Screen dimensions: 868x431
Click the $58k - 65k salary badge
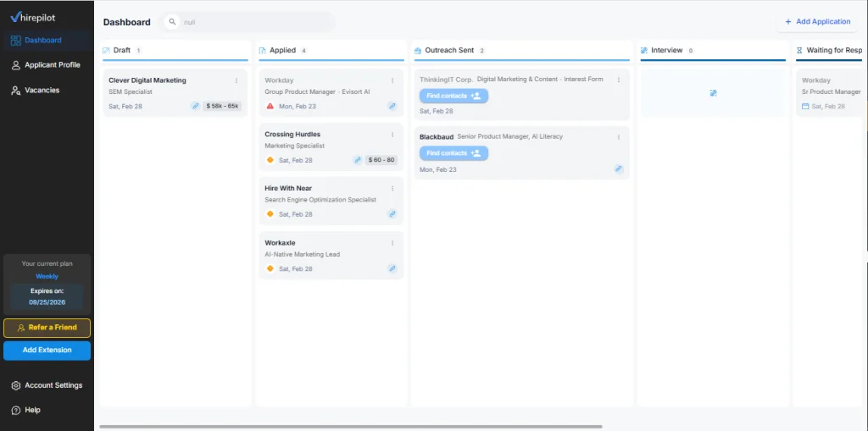tap(222, 106)
